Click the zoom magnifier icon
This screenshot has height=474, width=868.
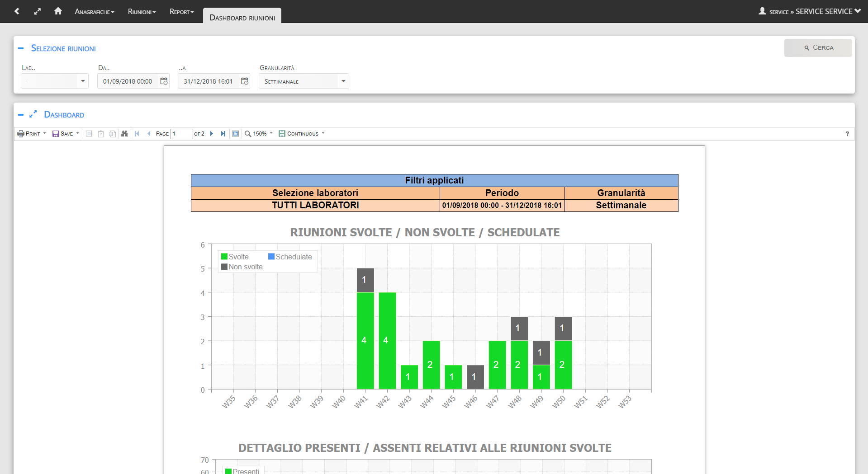[x=248, y=134]
